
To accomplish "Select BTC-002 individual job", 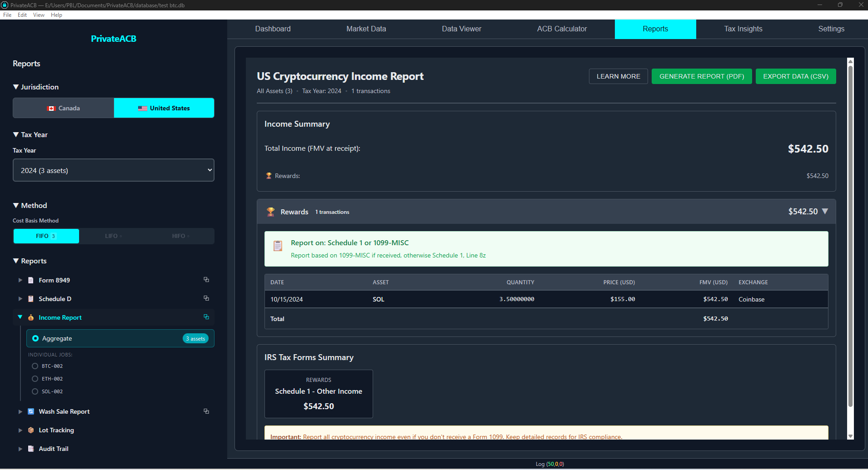I will coord(47,366).
